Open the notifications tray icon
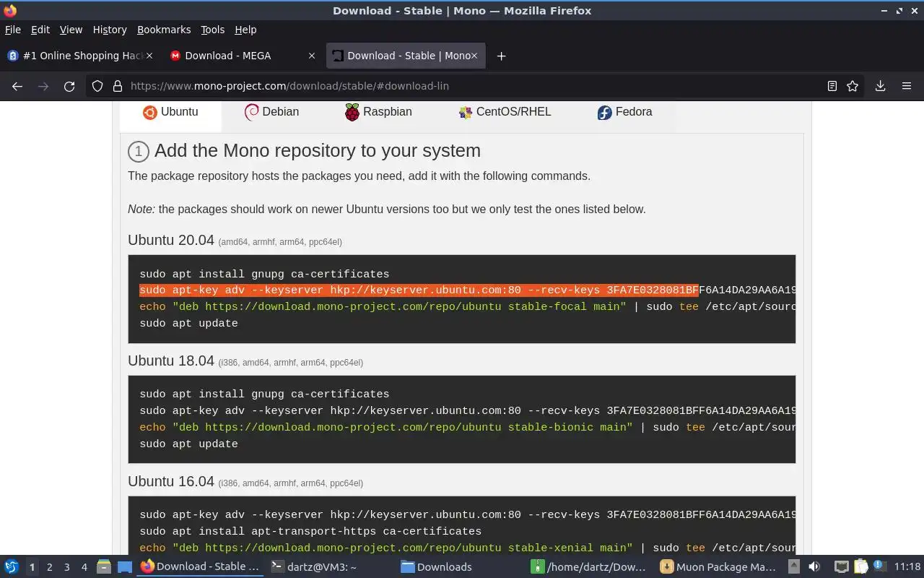Screen dimensions: 924x578 tap(879, 567)
